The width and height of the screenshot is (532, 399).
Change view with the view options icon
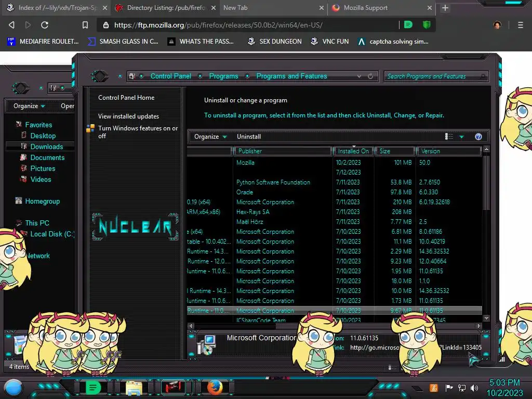tap(449, 137)
